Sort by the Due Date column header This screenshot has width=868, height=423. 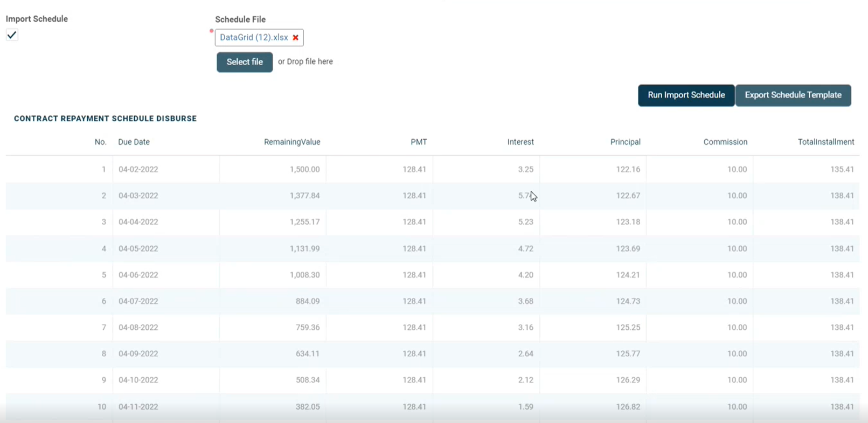point(134,142)
